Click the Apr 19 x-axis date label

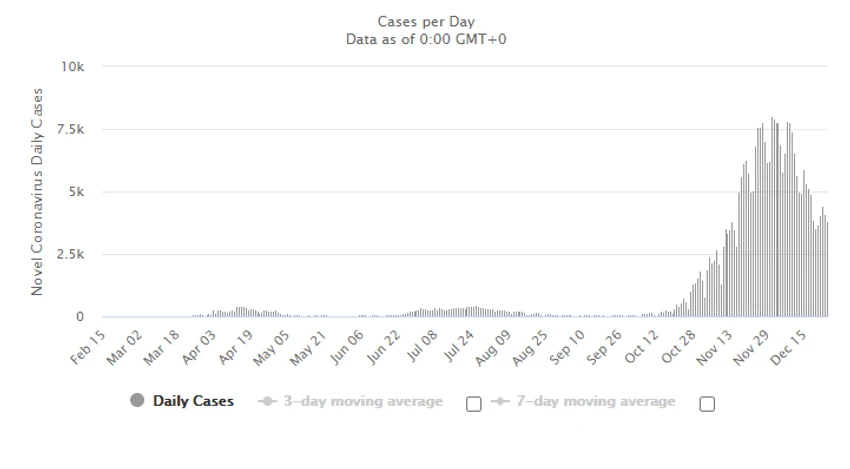pos(236,347)
